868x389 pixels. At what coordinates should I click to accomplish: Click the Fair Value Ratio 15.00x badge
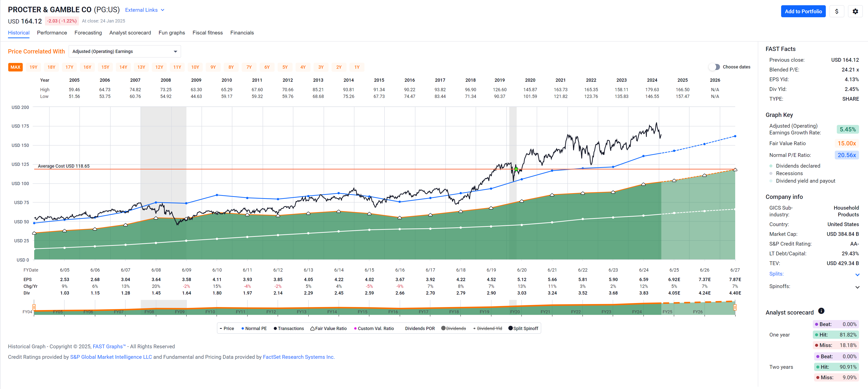click(847, 144)
